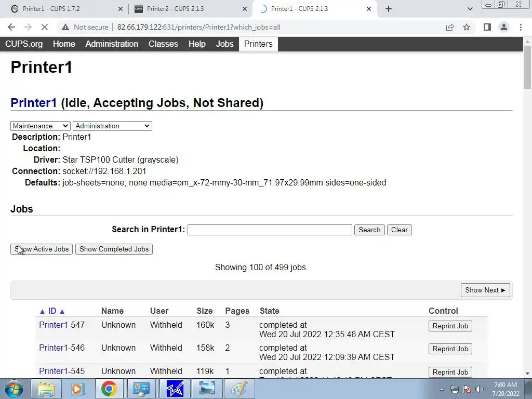Show hidden tray icons arrow
This screenshot has height=399, width=532.
click(x=442, y=389)
